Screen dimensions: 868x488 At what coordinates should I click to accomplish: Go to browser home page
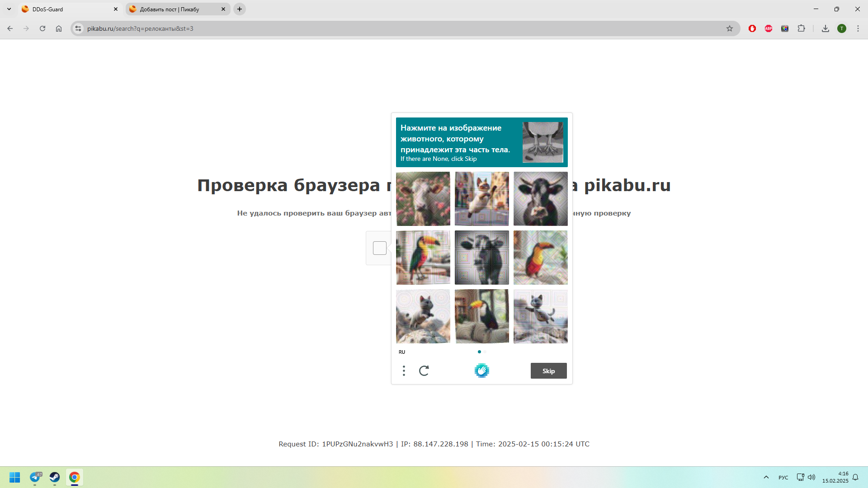tap(59, 28)
